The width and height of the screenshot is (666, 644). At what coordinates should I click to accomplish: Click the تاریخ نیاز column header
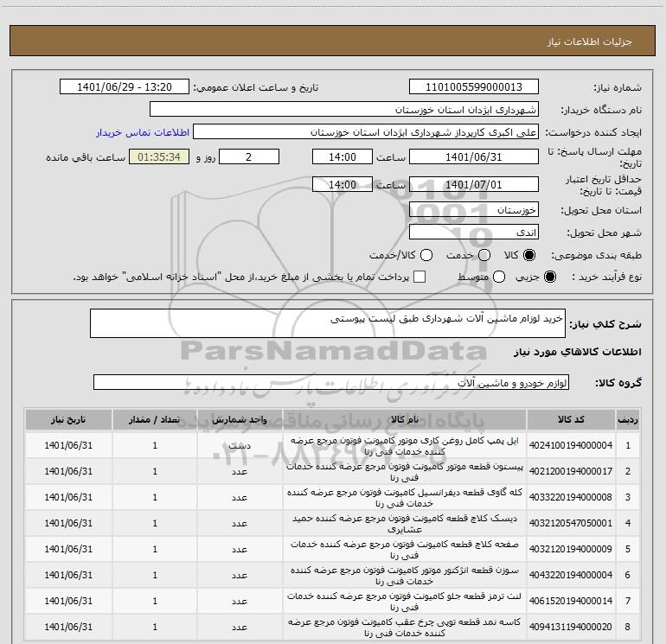[x=68, y=419]
